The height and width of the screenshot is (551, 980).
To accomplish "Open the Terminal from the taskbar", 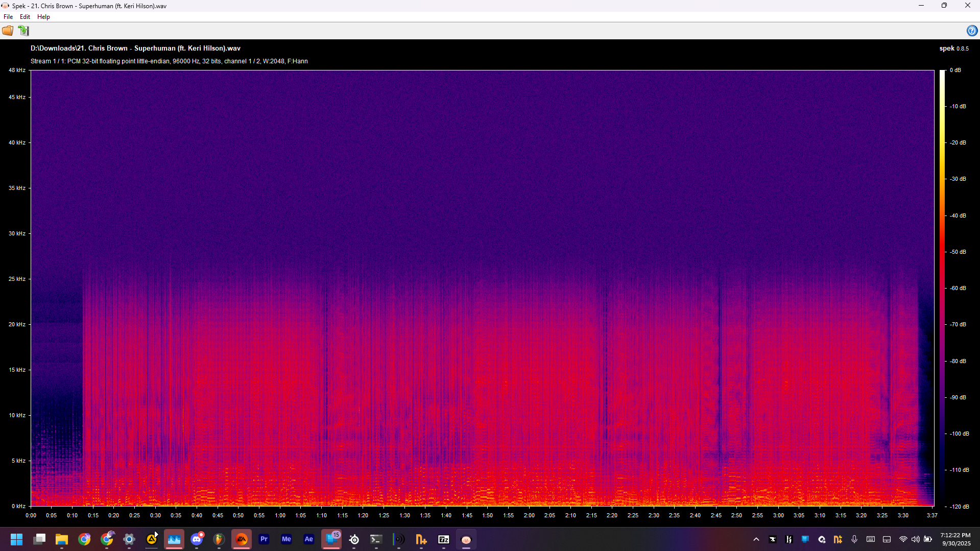I will [376, 539].
